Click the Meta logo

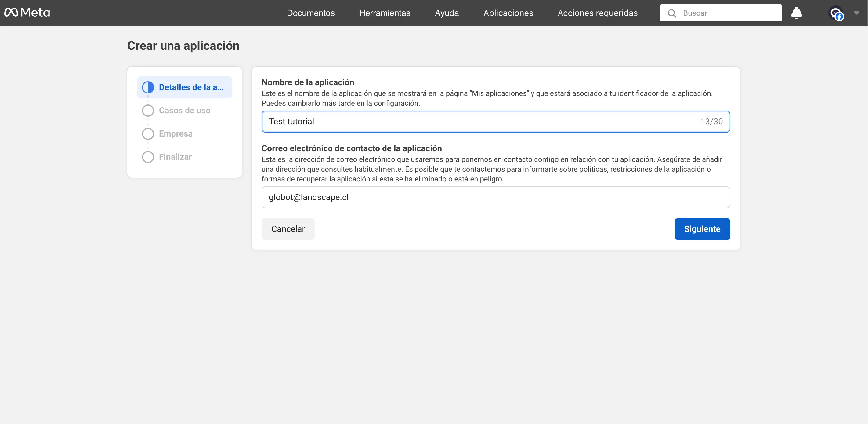click(x=27, y=13)
